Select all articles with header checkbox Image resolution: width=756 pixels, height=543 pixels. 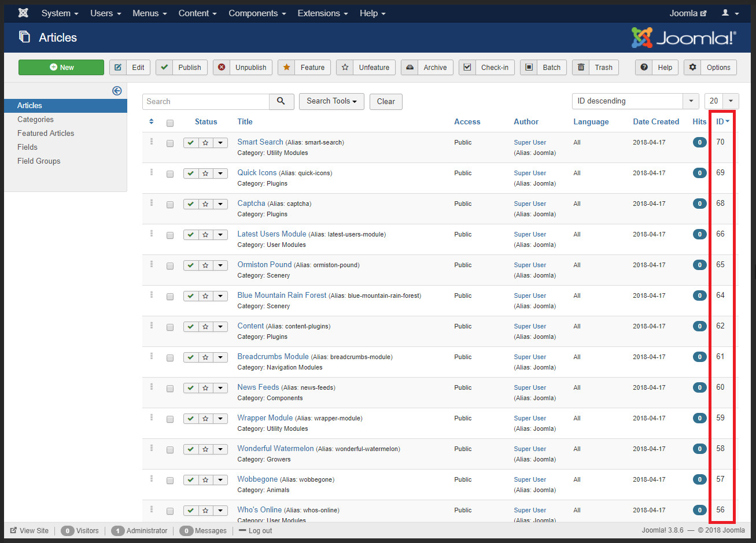click(170, 123)
